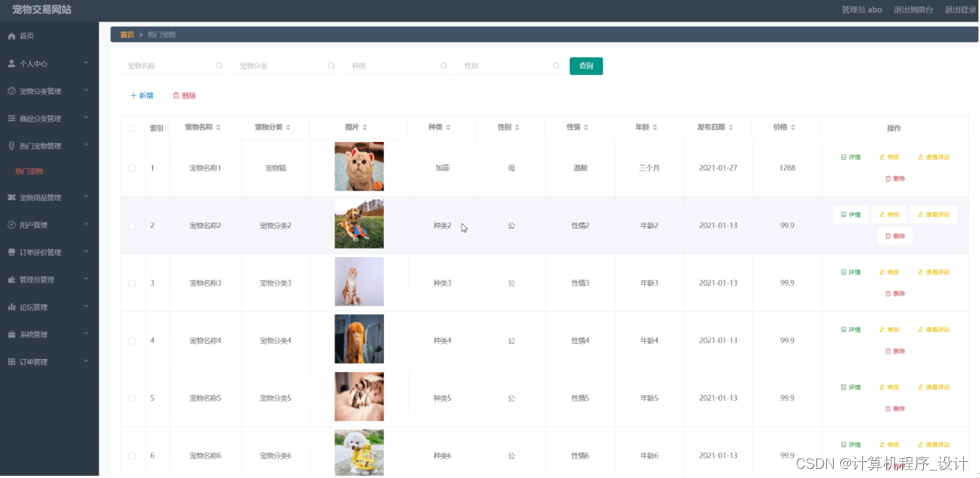Click the icon beside 用户管理
Image resolution: width=980 pixels, height=478 pixels.
click(x=12, y=225)
